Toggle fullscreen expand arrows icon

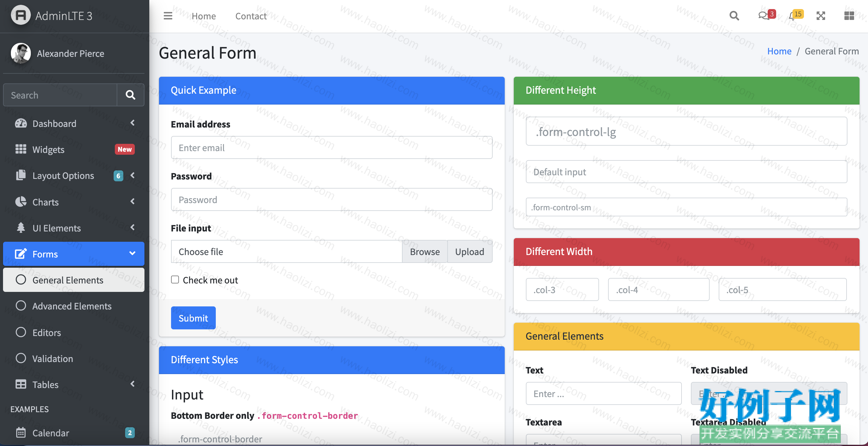point(821,16)
